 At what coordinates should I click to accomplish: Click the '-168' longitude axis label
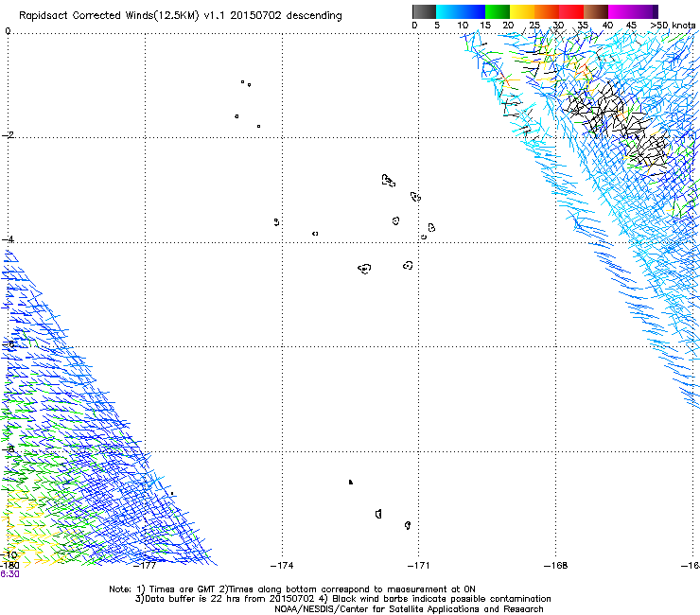click(x=556, y=566)
